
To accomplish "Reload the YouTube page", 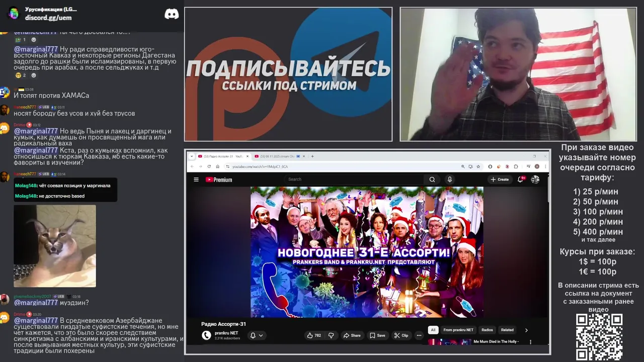I will click(209, 166).
